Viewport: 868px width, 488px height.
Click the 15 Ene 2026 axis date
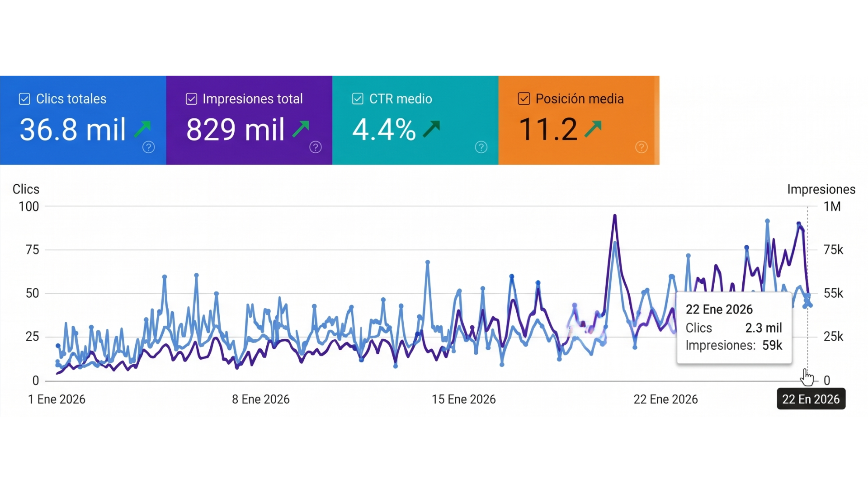pyautogui.click(x=464, y=399)
